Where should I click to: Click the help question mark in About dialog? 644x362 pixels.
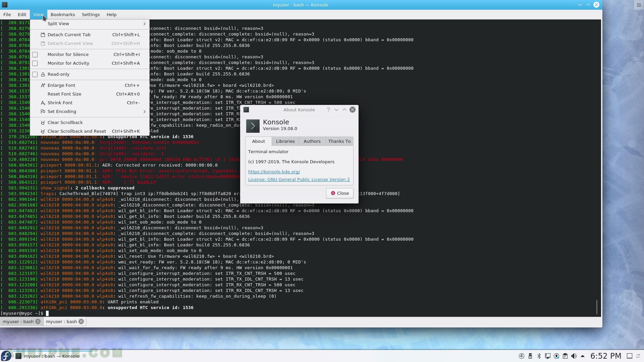click(328, 110)
